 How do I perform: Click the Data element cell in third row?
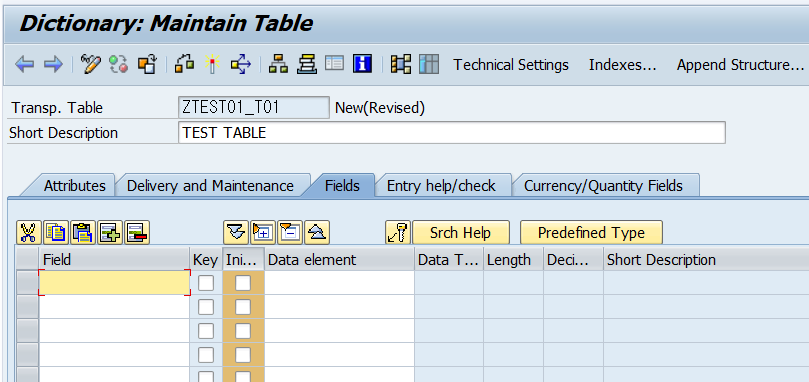(339, 331)
